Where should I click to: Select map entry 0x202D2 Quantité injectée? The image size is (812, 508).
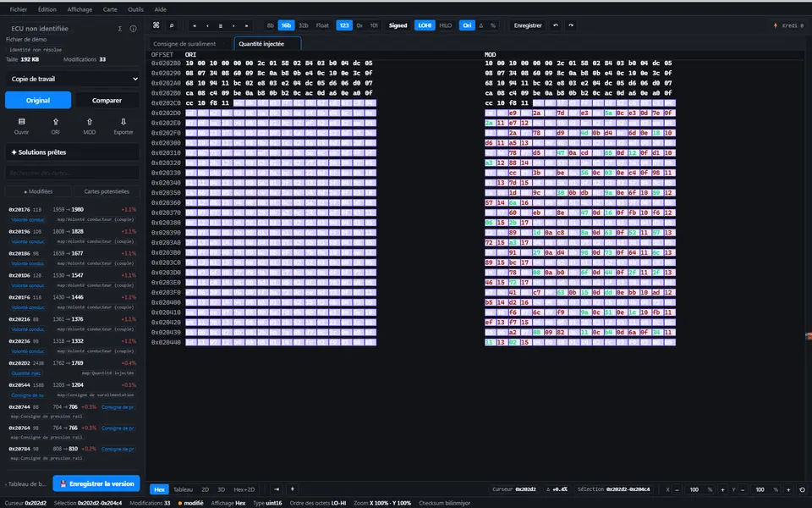pyautogui.click(x=73, y=367)
